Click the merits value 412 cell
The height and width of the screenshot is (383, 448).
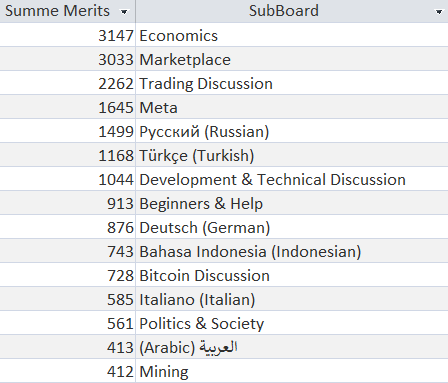point(67,371)
